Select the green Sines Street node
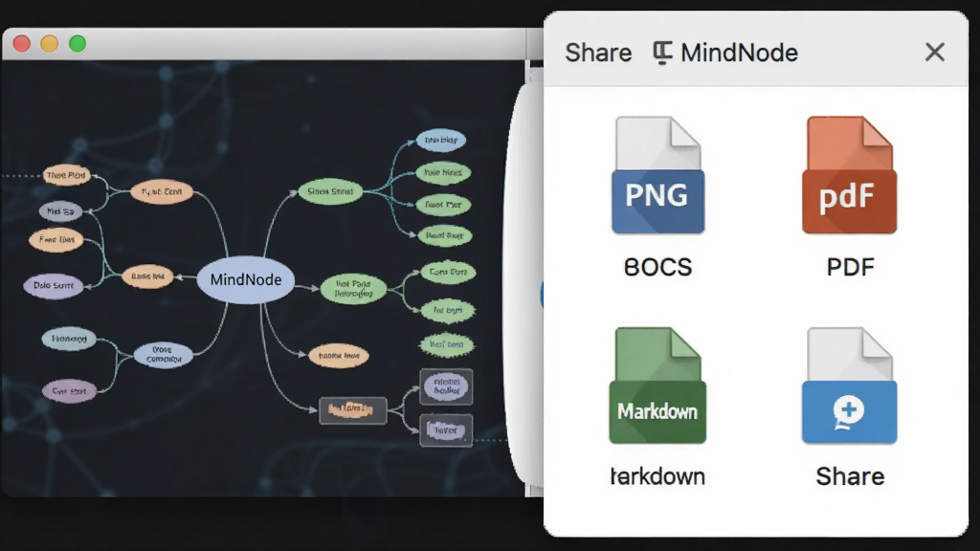Viewport: 980px width, 551px height. [330, 191]
